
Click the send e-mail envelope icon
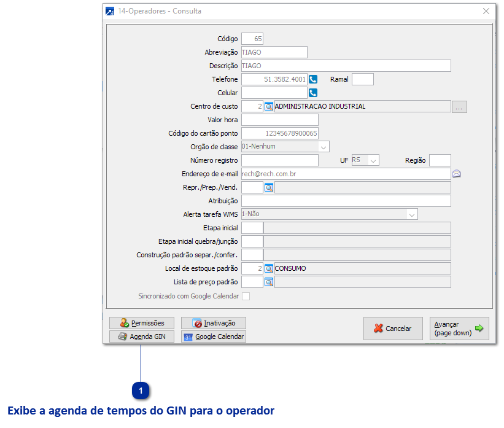[x=457, y=174]
